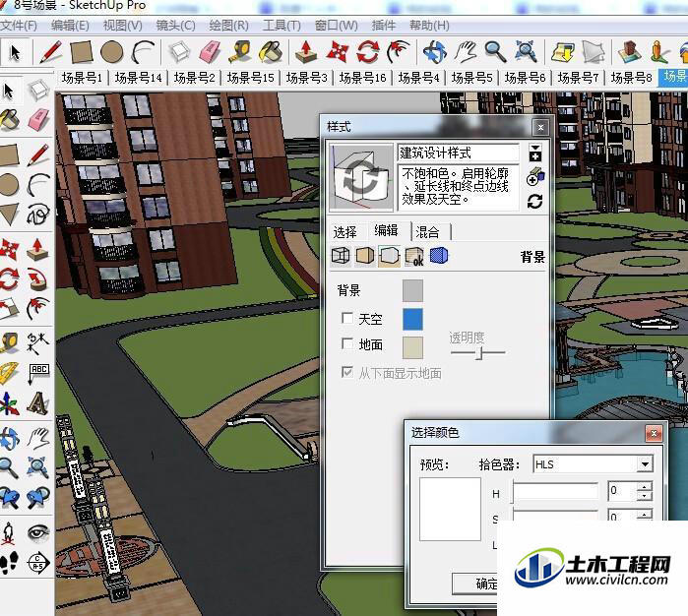Choose the Rectangle tool in top toolbar
Screen dimensions: 688x616
[x=82, y=52]
